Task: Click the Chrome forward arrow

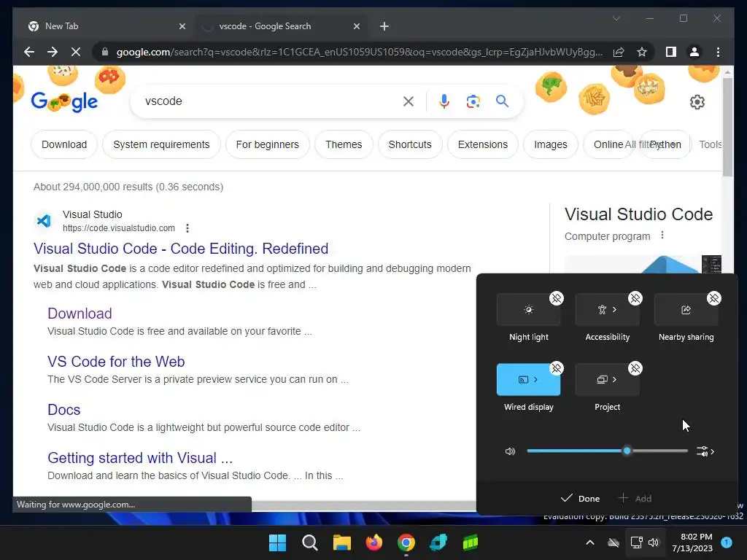Action: click(53, 52)
